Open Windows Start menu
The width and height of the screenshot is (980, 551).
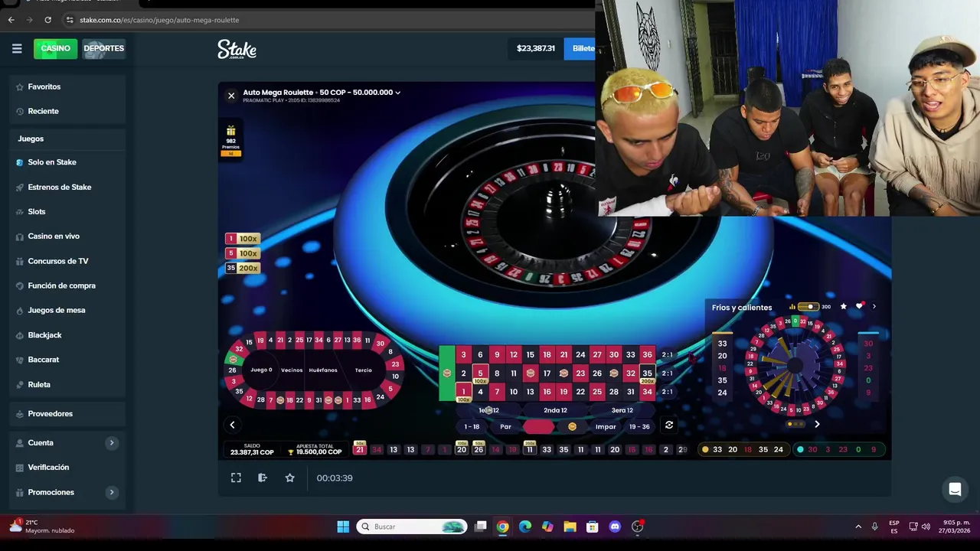click(343, 527)
